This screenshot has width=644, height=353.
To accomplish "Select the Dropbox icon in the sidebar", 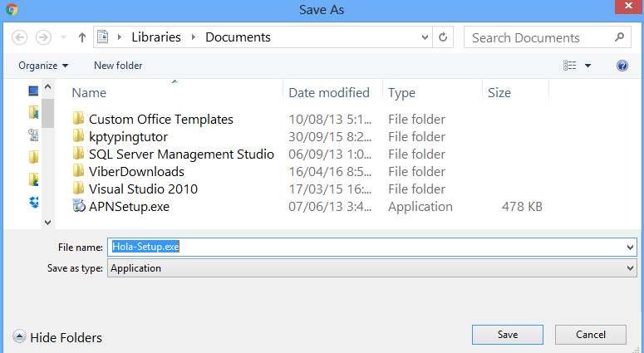I will [x=34, y=202].
